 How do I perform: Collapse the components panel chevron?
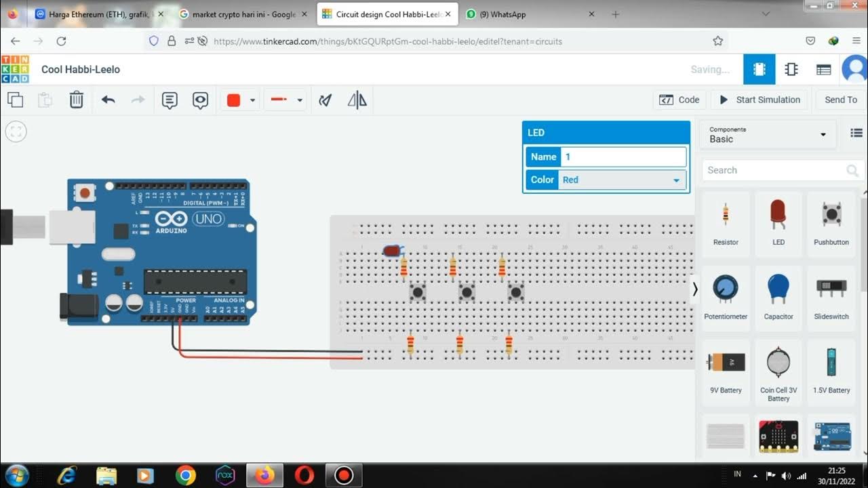[694, 289]
